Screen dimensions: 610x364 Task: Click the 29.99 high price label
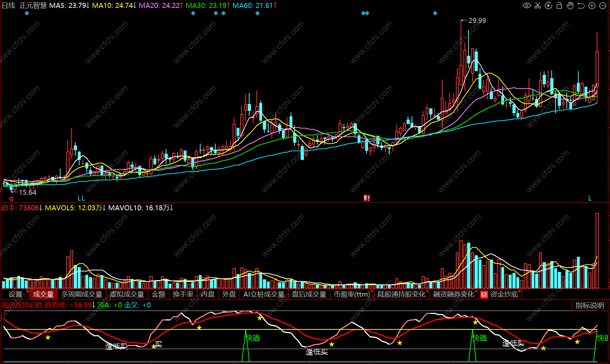[477, 21]
